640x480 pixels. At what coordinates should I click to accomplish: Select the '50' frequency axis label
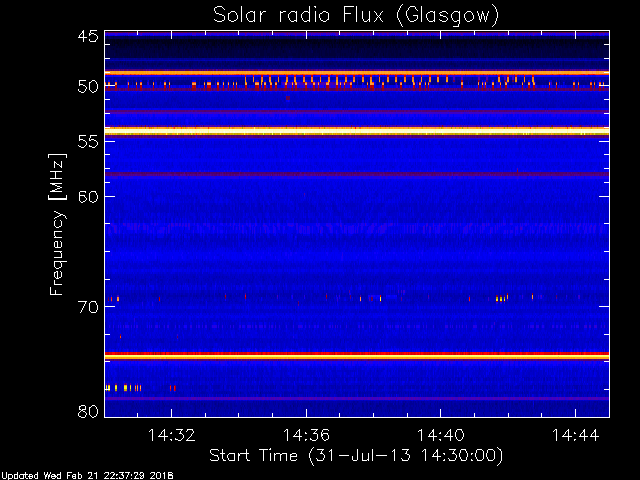pyautogui.click(x=88, y=87)
